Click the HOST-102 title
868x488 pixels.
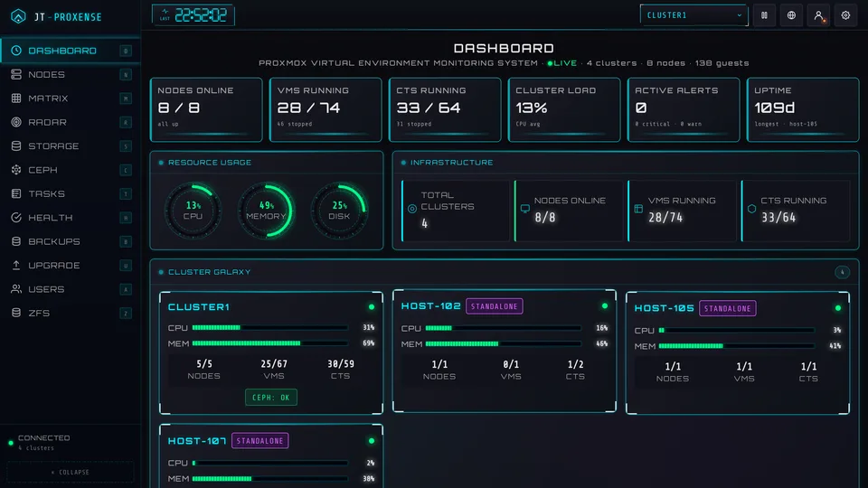tap(430, 306)
